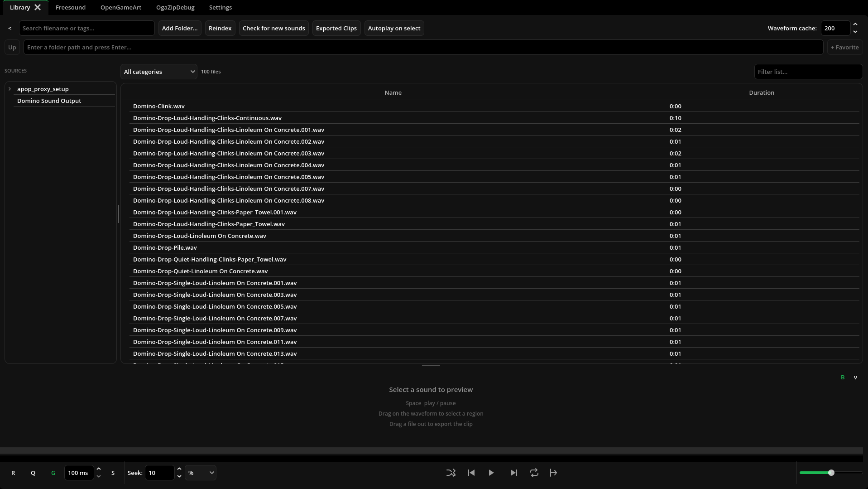Toggle the green B button
This screenshot has width=868, height=489.
[843, 377]
